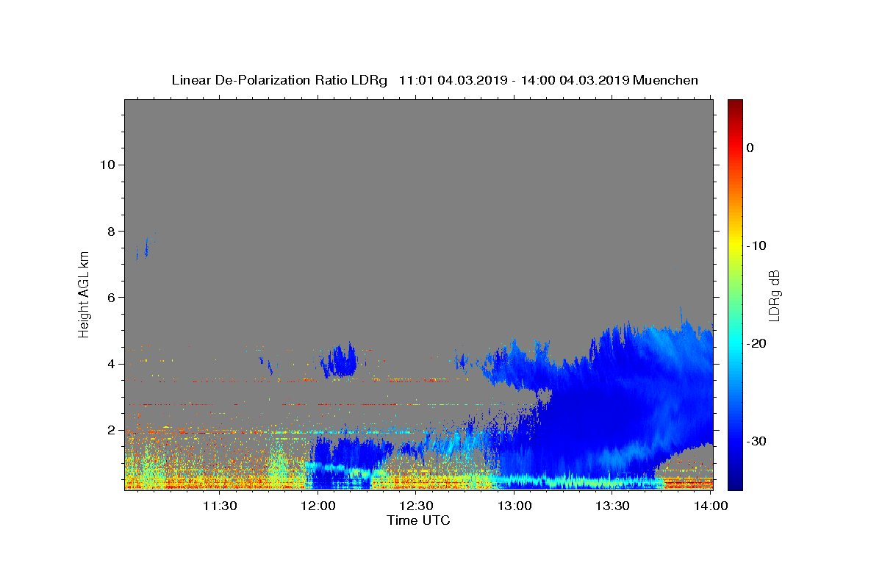Click the 'LDRg dB' colorbar label
Screen dimensions: 882x588
tap(774, 295)
